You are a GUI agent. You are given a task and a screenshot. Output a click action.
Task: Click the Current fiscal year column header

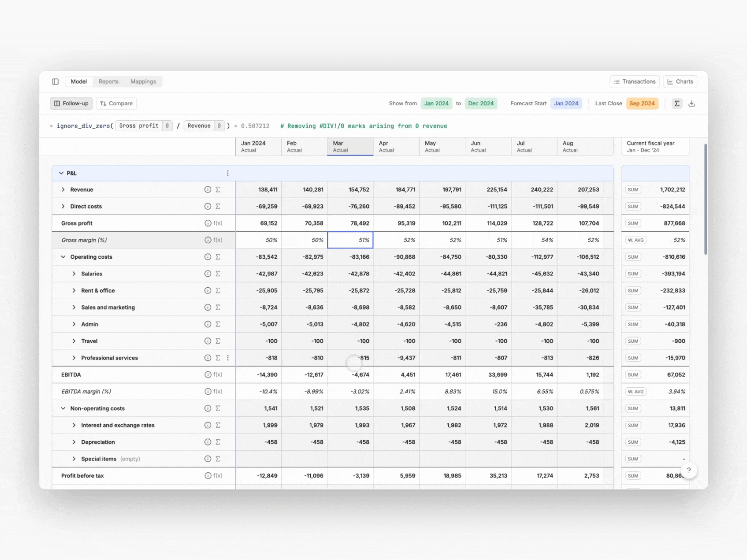click(x=655, y=147)
